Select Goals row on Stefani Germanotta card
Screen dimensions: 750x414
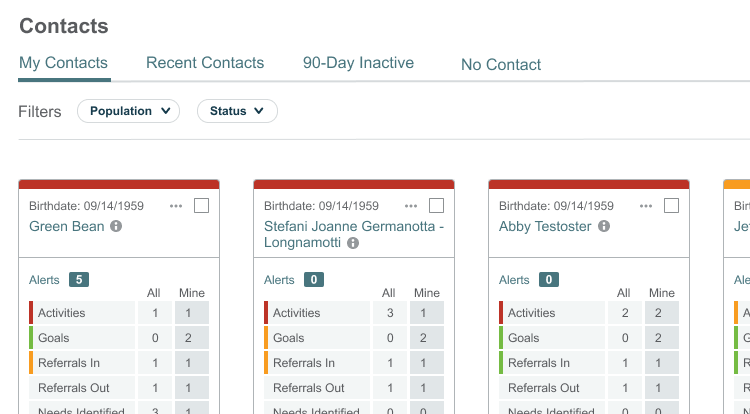point(354,338)
